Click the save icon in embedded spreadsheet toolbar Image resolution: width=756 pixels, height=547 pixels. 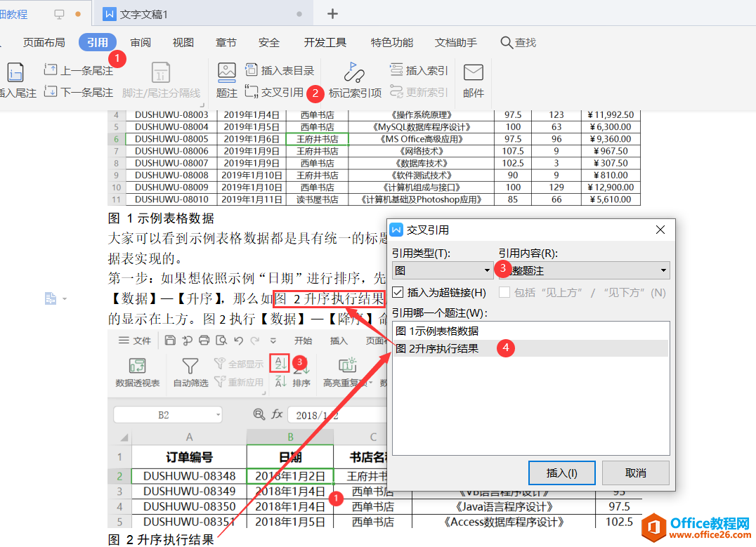(x=170, y=341)
